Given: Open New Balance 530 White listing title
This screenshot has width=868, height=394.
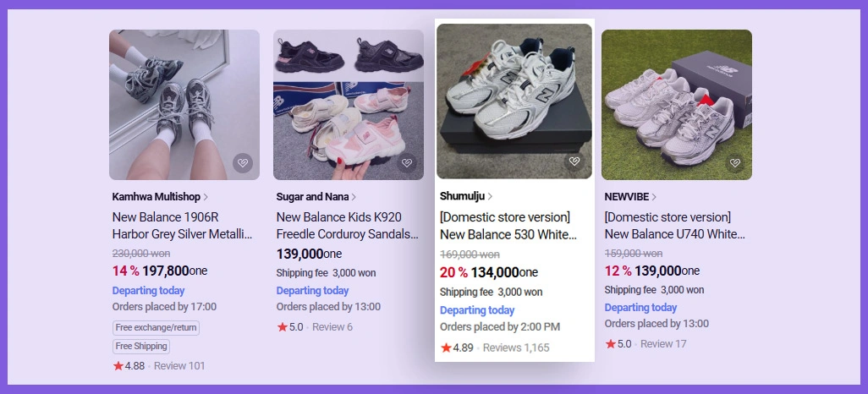Looking at the screenshot, I should (508, 226).
